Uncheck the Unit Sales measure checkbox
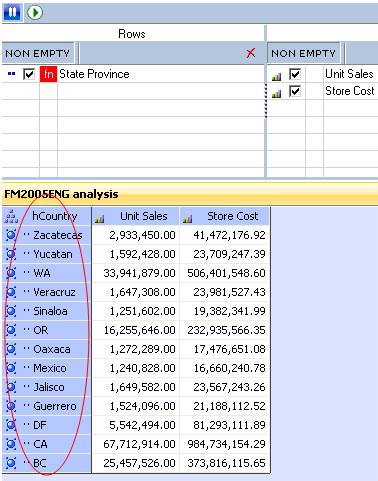The width and height of the screenshot is (378, 481). (295, 74)
